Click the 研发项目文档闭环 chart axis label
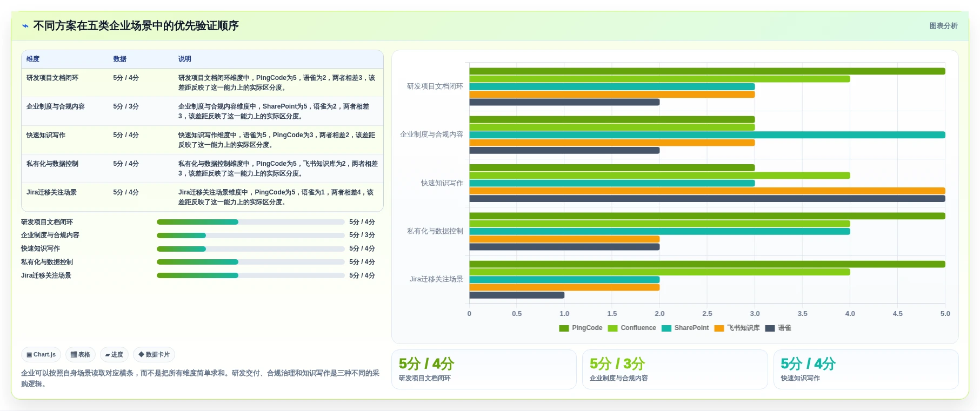Screen dimensions: 980x411 [x=435, y=86]
